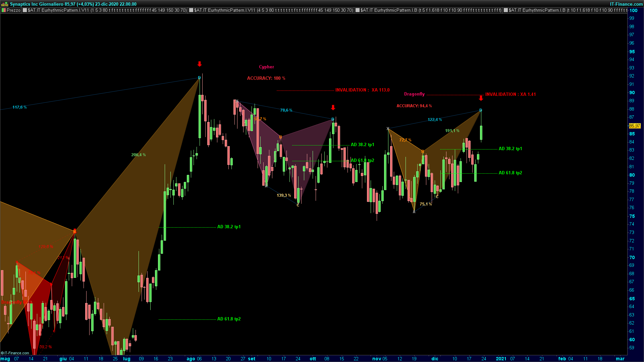The image size is (644, 362).
Task: Click the DEMO chart icon at top-left
Action: (5, 4)
